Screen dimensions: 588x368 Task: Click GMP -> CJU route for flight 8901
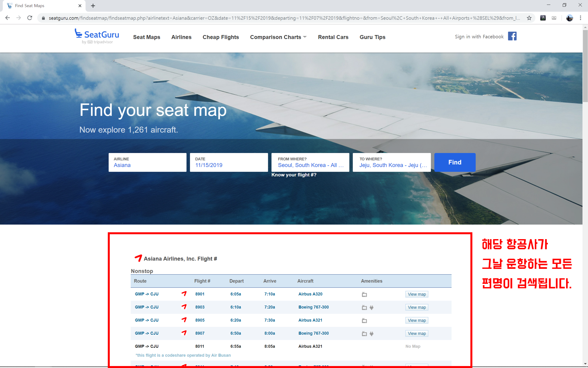click(x=147, y=294)
